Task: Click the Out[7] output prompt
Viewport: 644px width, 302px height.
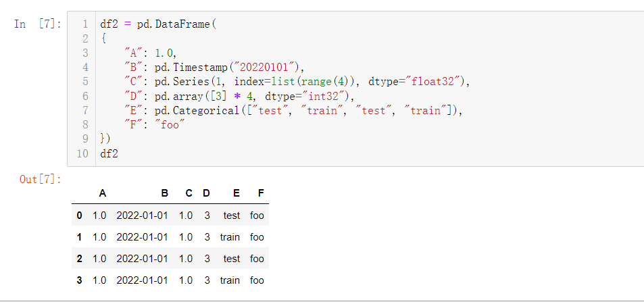Action: pyautogui.click(x=41, y=179)
